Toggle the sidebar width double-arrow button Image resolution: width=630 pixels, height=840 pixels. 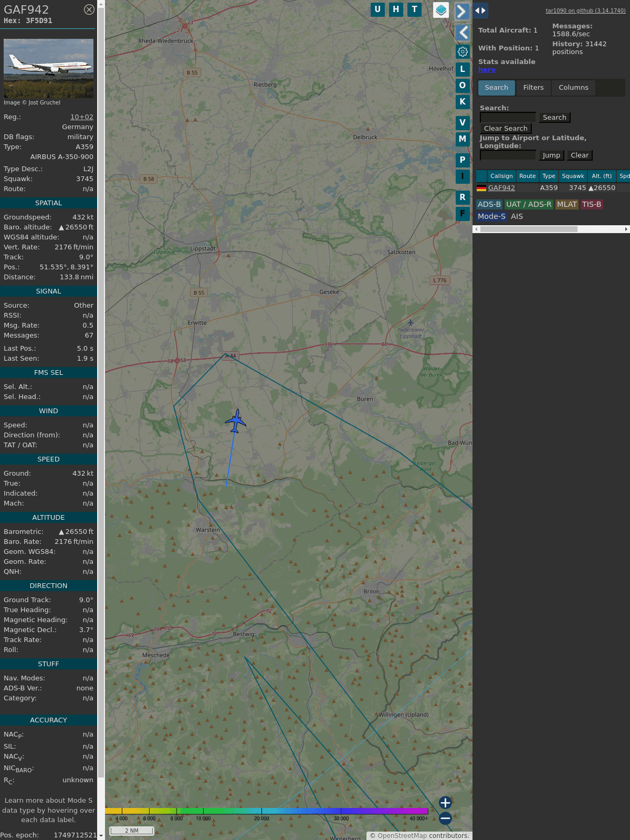(480, 10)
